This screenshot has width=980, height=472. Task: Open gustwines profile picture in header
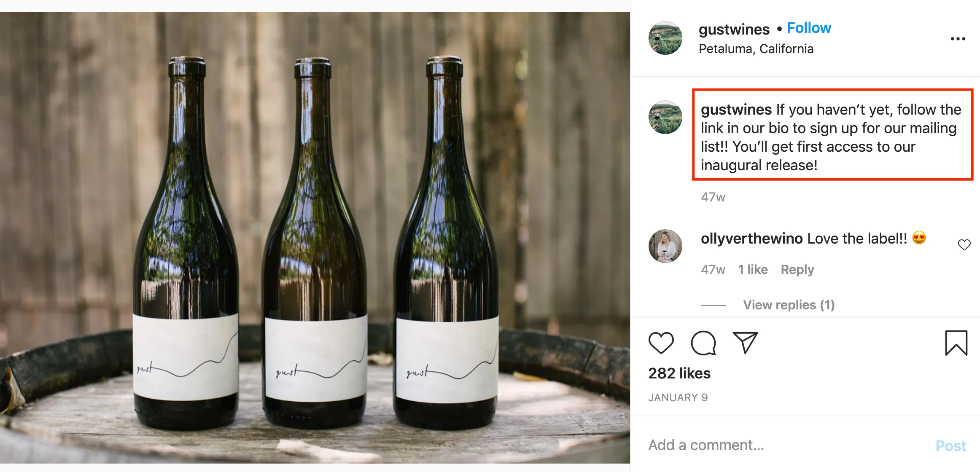coord(665,38)
